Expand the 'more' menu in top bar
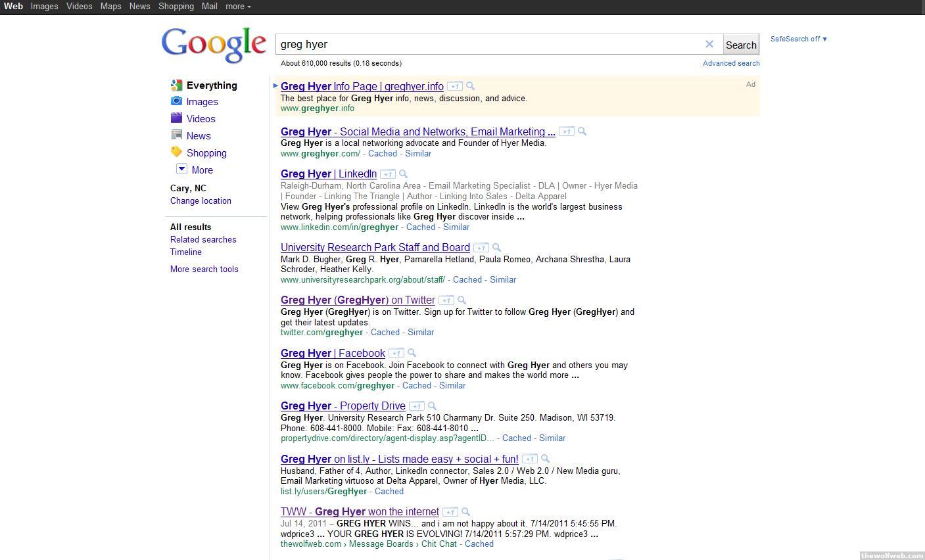This screenshot has height=560, width=925. pos(237,7)
